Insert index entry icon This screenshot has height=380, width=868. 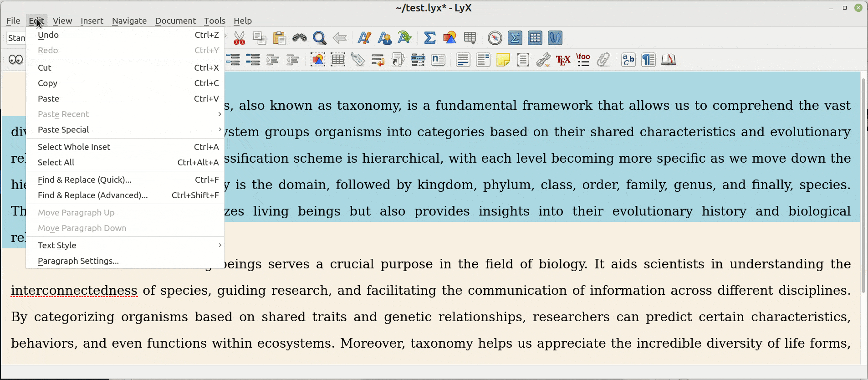coord(418,60)
